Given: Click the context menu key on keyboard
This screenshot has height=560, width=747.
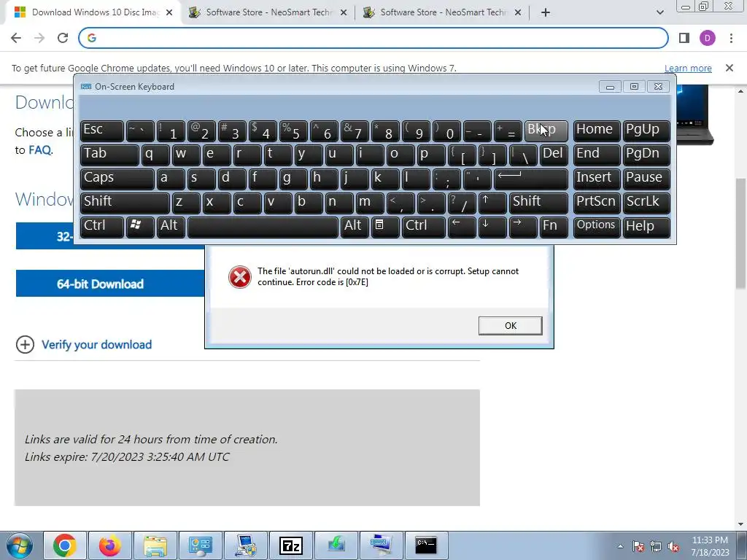Looking at the screenshot, I should click(385, 226).
